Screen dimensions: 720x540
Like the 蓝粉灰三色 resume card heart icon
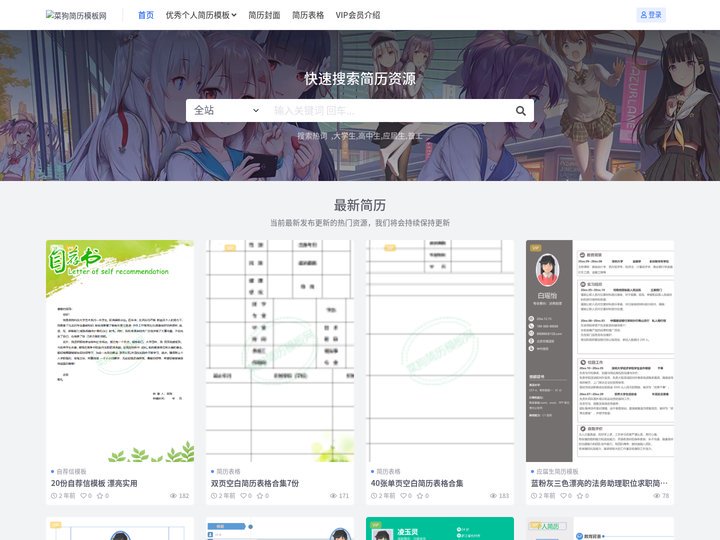coord(564,496)
